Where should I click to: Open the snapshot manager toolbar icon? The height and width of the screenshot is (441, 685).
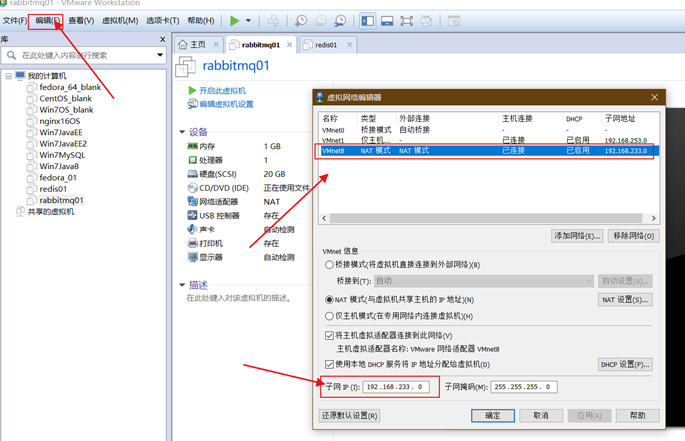pos(340,21)
